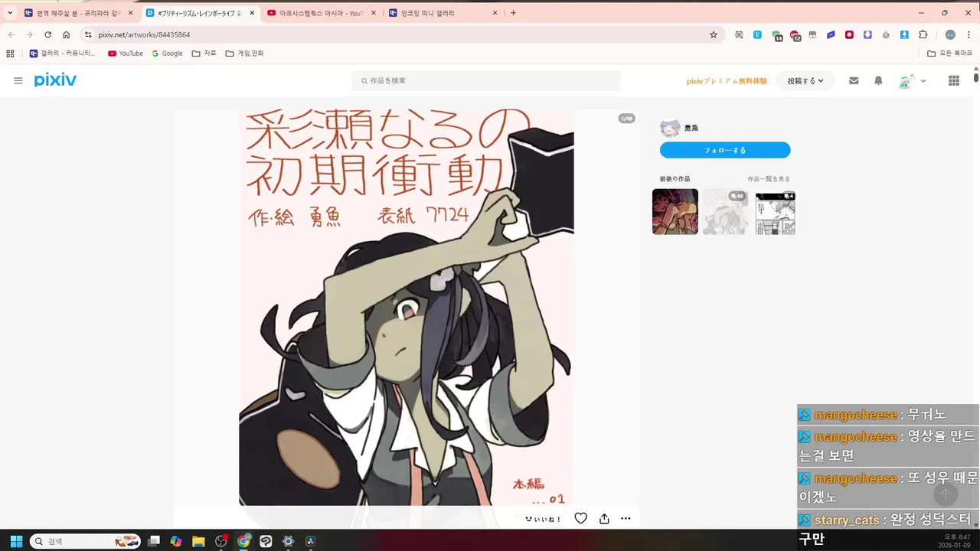View site information icon in address bar

coord(88,34)
